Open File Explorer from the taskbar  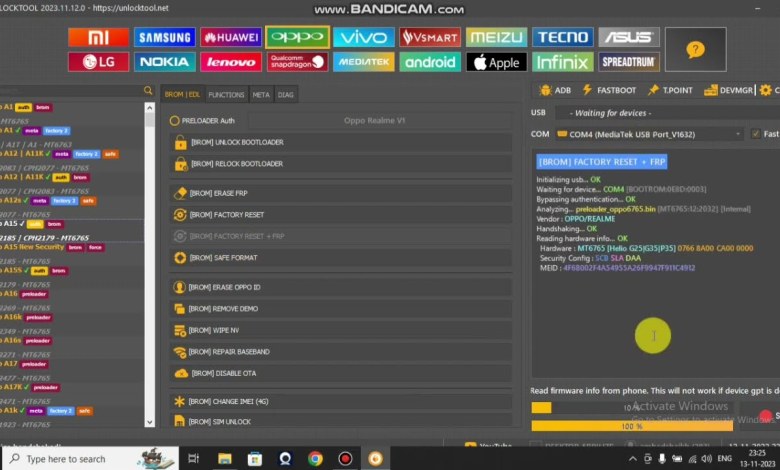225,459
